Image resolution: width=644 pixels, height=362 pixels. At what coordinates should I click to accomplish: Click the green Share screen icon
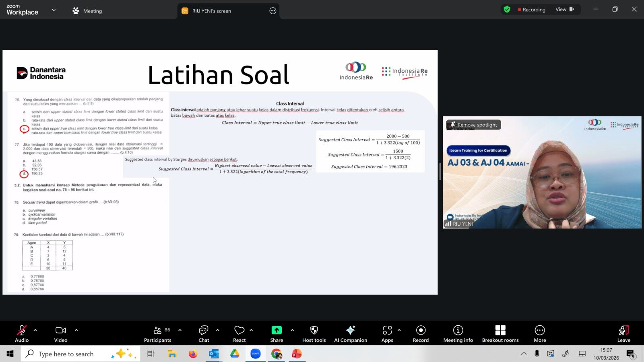point(277,330)
